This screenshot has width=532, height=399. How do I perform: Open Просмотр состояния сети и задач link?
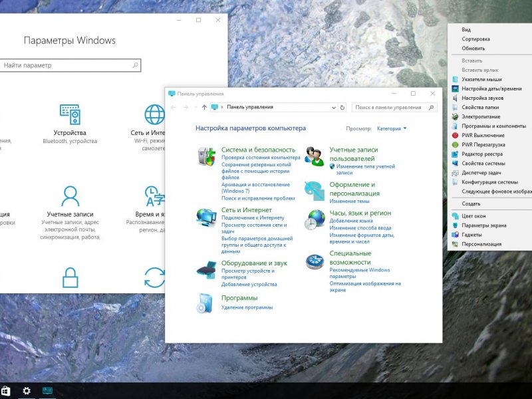click(x=254, y=228)
